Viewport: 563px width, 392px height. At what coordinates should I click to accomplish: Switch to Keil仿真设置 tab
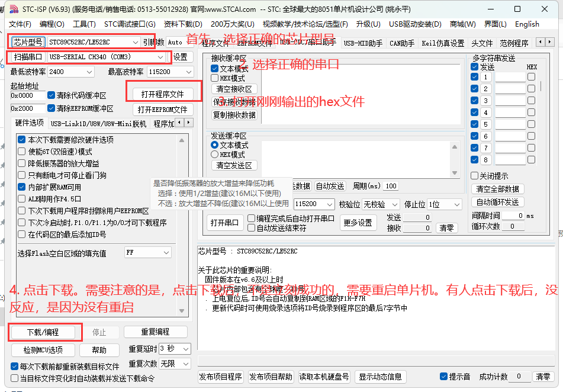tap(443, 43)
